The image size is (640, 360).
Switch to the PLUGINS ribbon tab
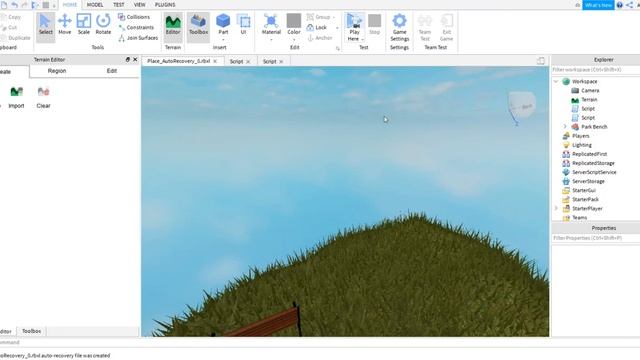tap(165, 4)
